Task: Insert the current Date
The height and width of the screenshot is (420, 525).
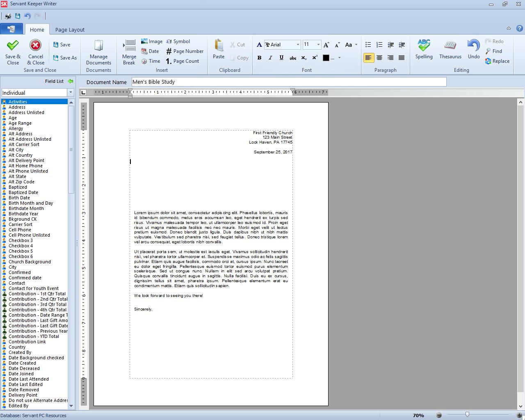Action: click(x=150, y=51)
